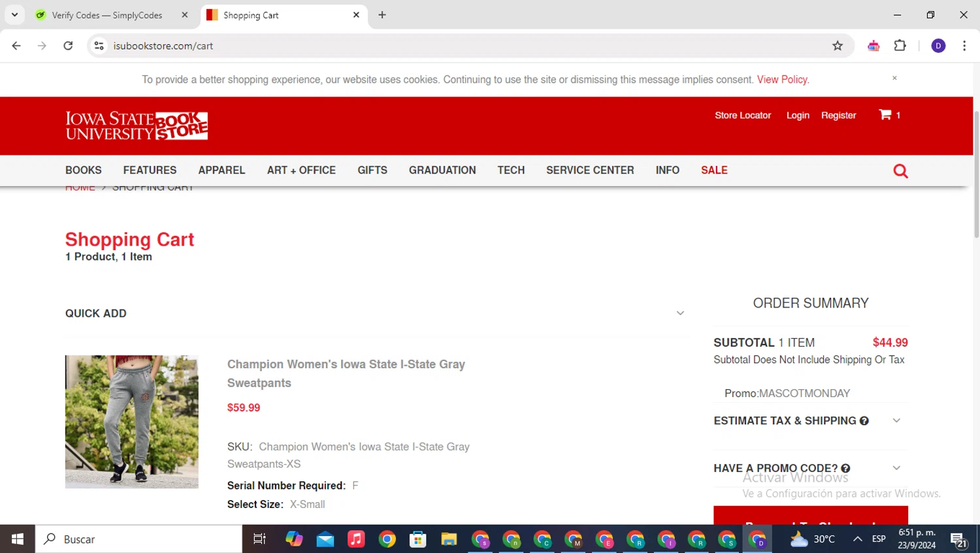Screen dimensions: 980x553
Task: Expand ESTIMATE TAX & SHIPPING chevron
Action: point(896,420)
